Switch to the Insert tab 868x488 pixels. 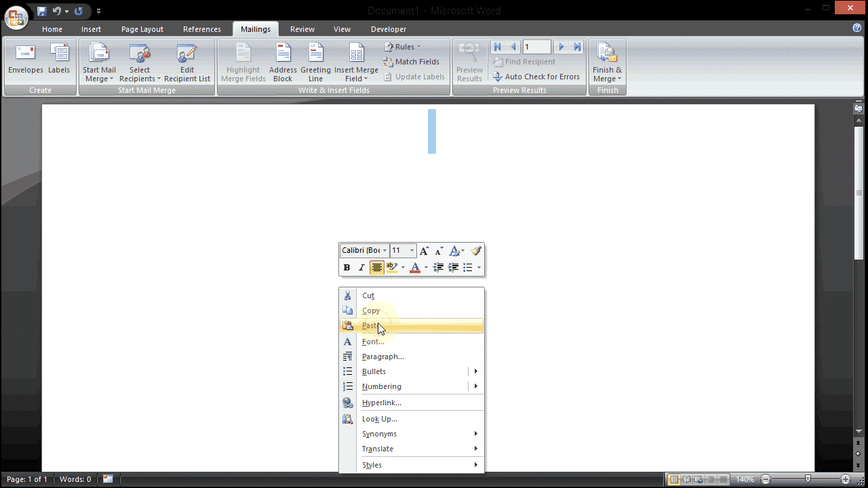click(x=91, y=29)
